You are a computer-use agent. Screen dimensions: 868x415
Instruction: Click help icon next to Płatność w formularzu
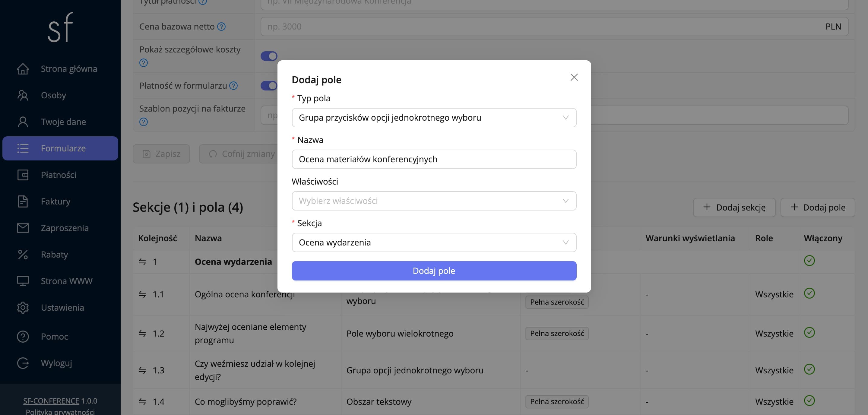point(233,86)
